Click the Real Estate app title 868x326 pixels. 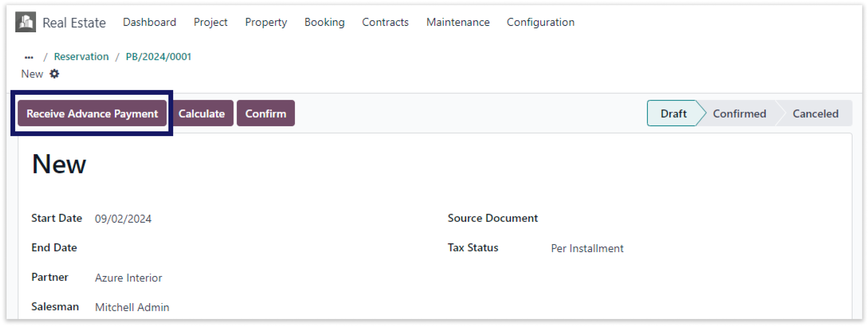point(74,23)
